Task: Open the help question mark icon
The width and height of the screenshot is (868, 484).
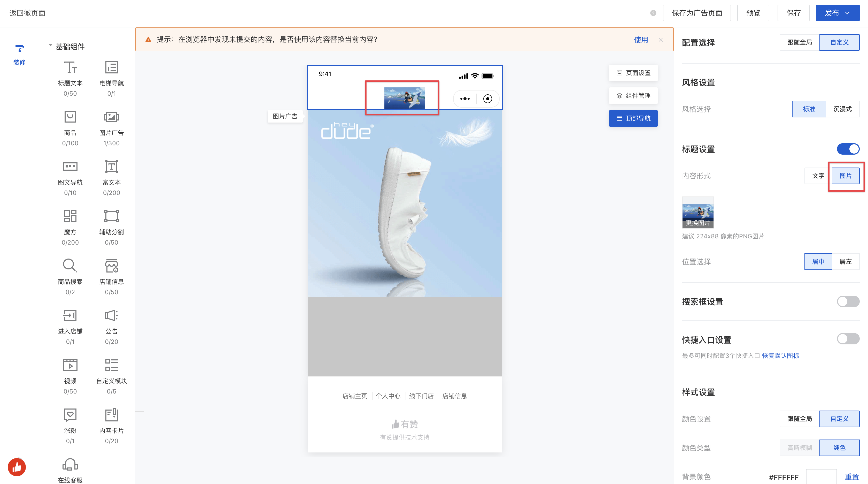Action: (653, 13)
